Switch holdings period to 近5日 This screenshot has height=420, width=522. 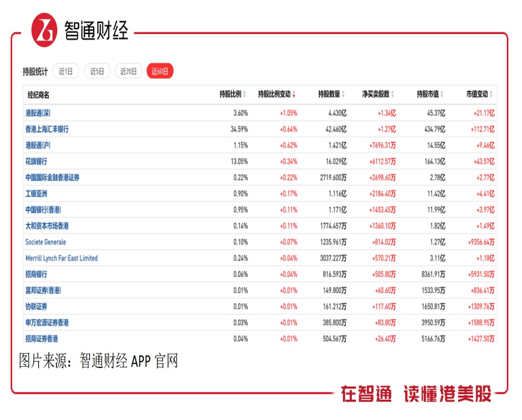pyautogui.click(x=97, y=71)
